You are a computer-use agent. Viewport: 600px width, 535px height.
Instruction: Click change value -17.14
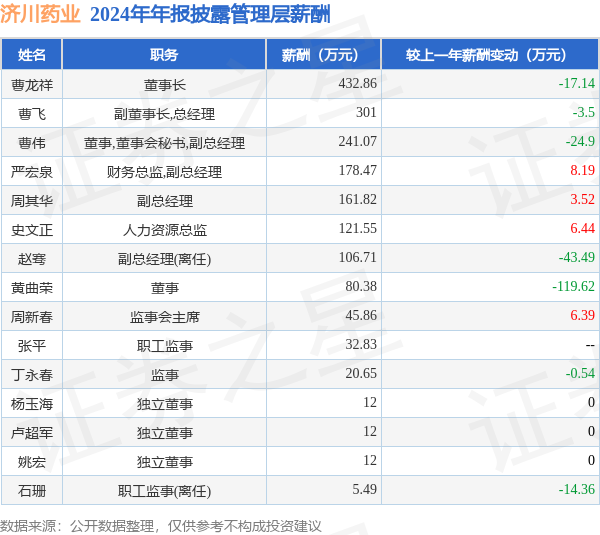coord(577,83)
